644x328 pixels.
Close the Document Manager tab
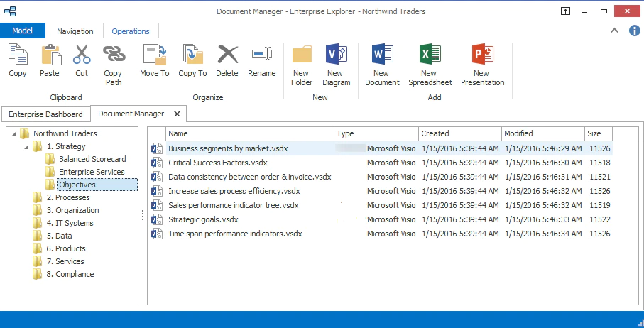[177, 114]
